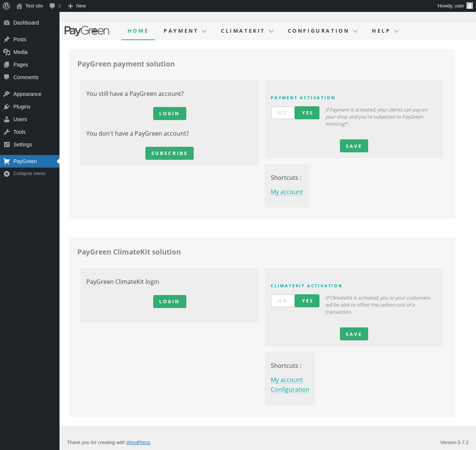This screenshot has width=476, height=450.
Task: Open Pages in the sidebar
Action: tap(30, 65)
